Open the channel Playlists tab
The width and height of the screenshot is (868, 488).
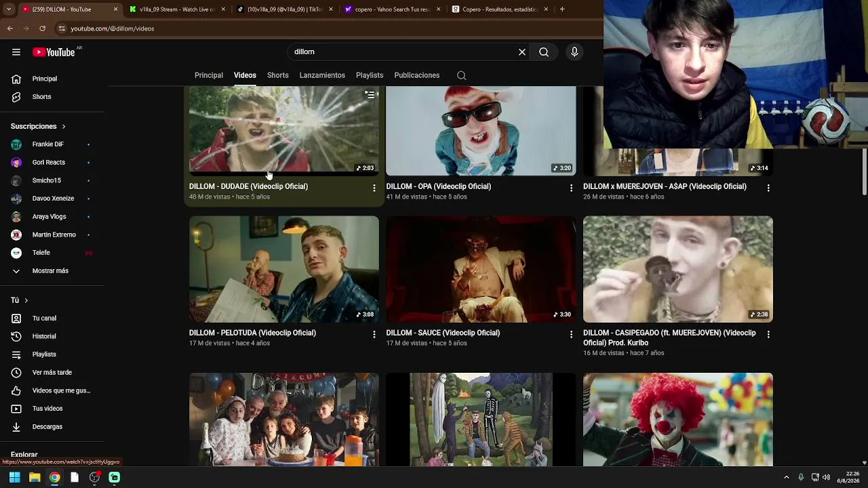(370, 75)
